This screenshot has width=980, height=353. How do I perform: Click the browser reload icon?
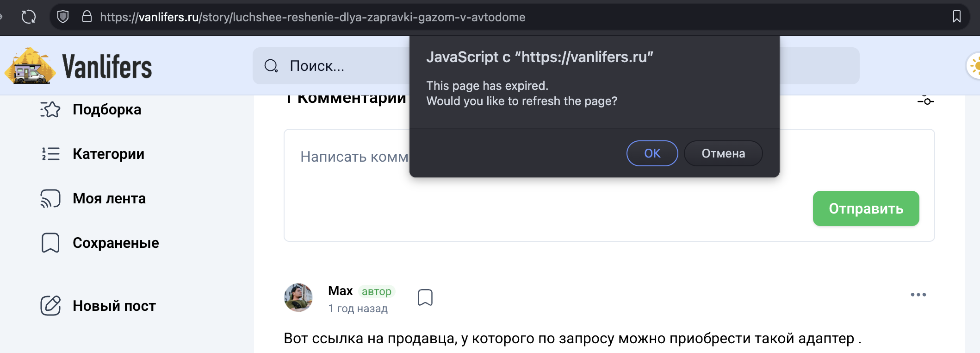coord(29,17)
